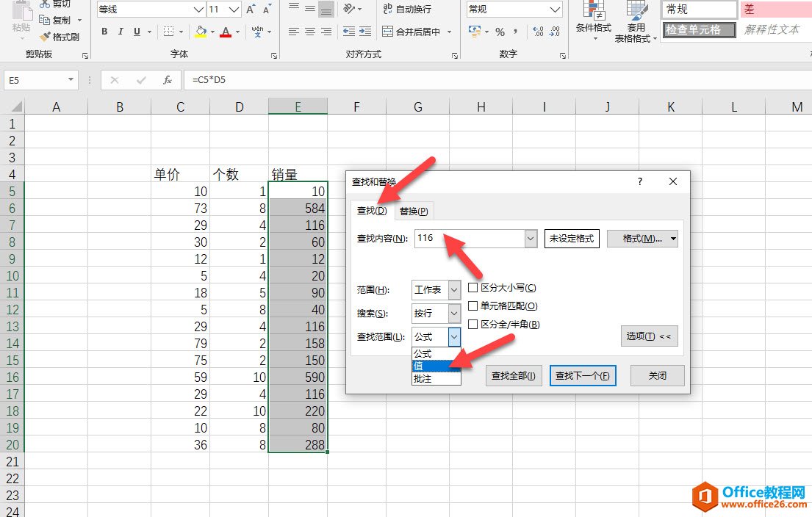Check 区分全/半角 (Match byte)
This screenshot has width=812, height=517.
pyautogui.click(x=504, y=324)
